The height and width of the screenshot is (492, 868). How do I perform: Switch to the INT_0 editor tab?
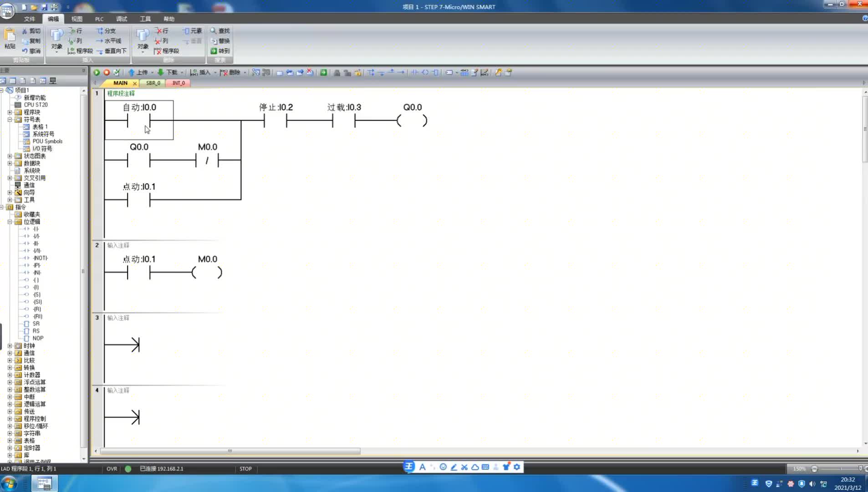(179, 83)
